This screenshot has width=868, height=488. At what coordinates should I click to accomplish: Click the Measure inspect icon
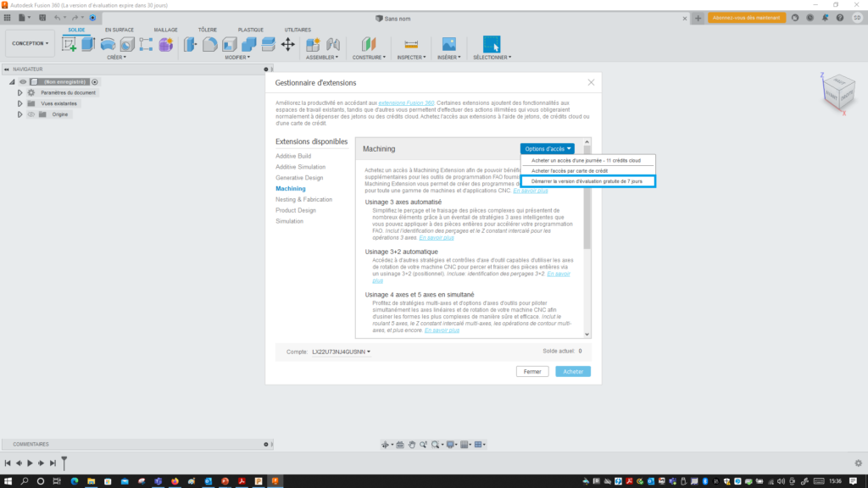(x=411, y=44)
